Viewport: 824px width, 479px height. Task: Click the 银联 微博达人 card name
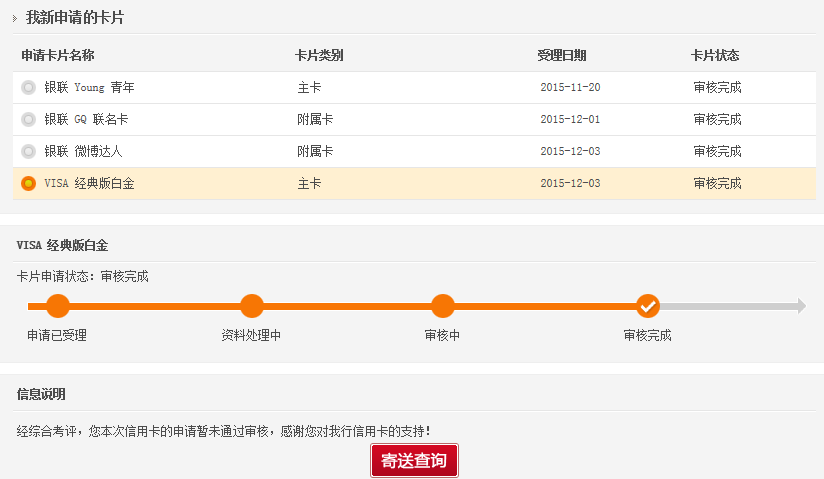[83, 151]
